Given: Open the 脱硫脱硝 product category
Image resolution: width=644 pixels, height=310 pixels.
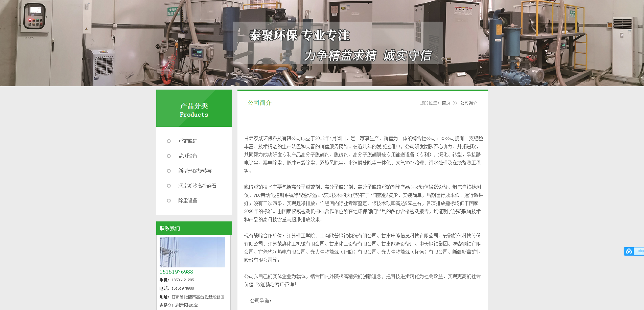Looking at the screenshot, I should [188, 141].
